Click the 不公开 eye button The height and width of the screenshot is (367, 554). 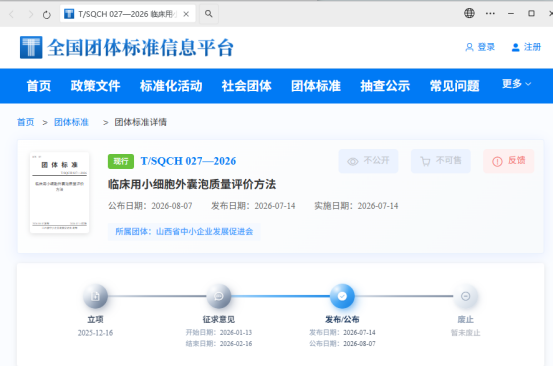[x=369, y=161]
